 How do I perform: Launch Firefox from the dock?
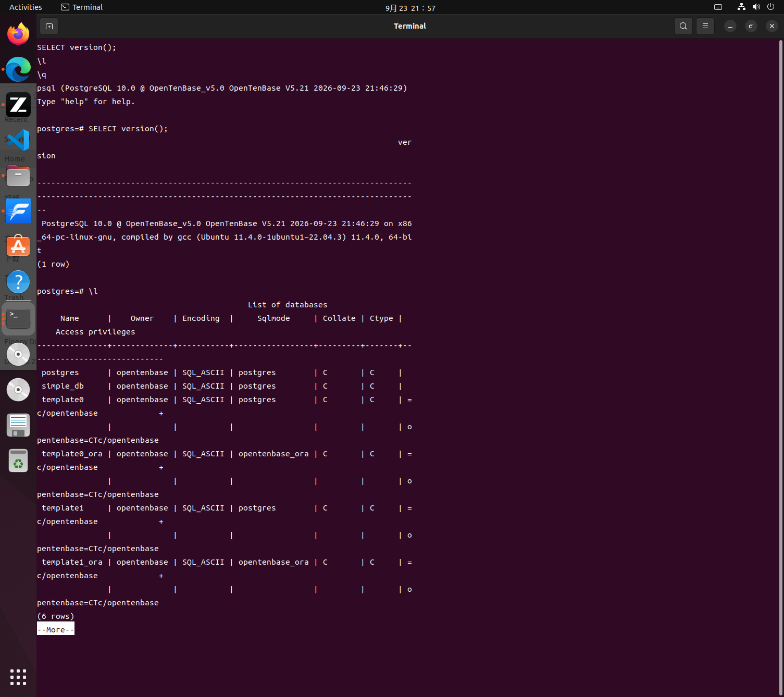point(18,34)
